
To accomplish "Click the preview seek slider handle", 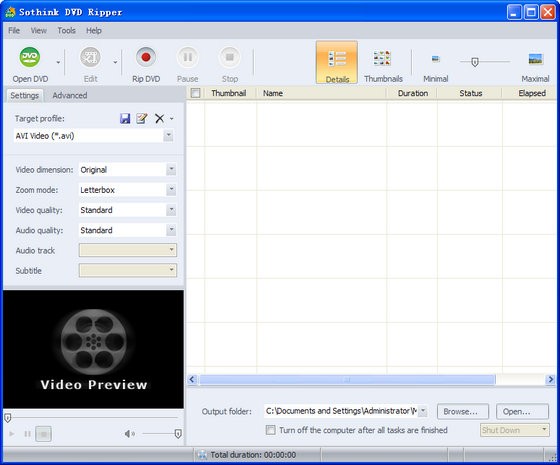I will [8, 418].
